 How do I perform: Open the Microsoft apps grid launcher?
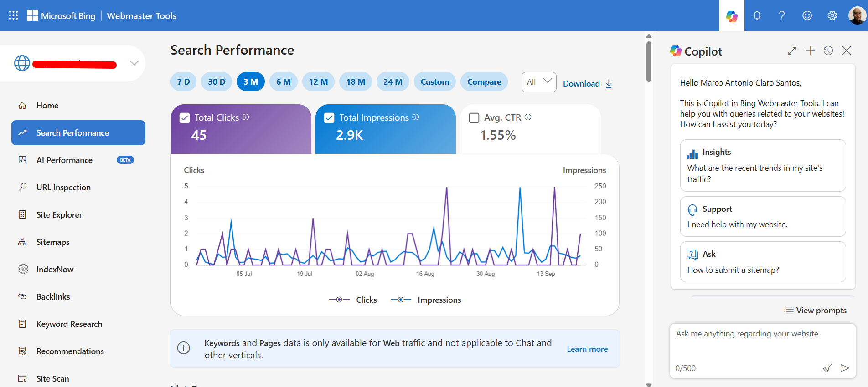[x=14, y=15]
